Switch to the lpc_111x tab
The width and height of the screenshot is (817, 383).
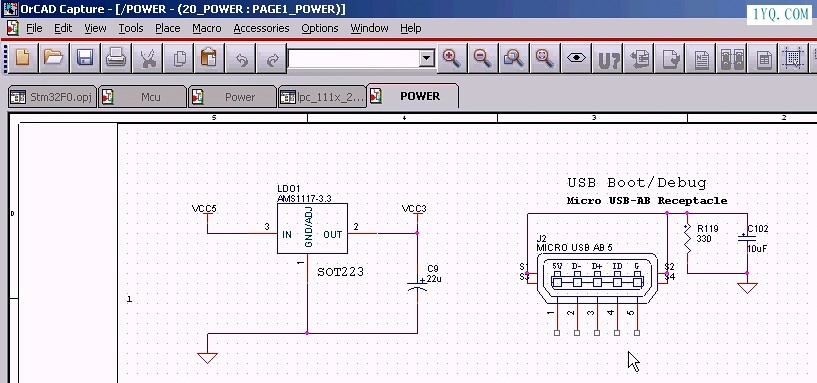tap(323, 97)
